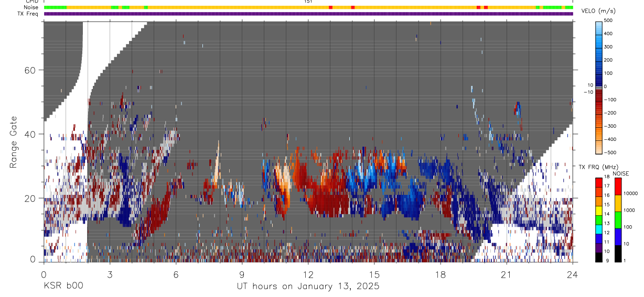Click the -10 label left of velocity colorbar
Screen dimensions: 644x297
588,92
